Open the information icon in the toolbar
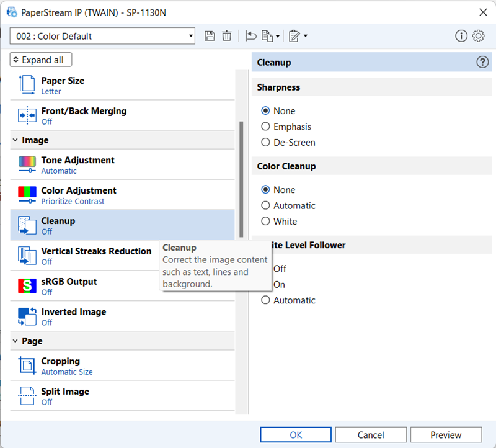 click(461, 36)
